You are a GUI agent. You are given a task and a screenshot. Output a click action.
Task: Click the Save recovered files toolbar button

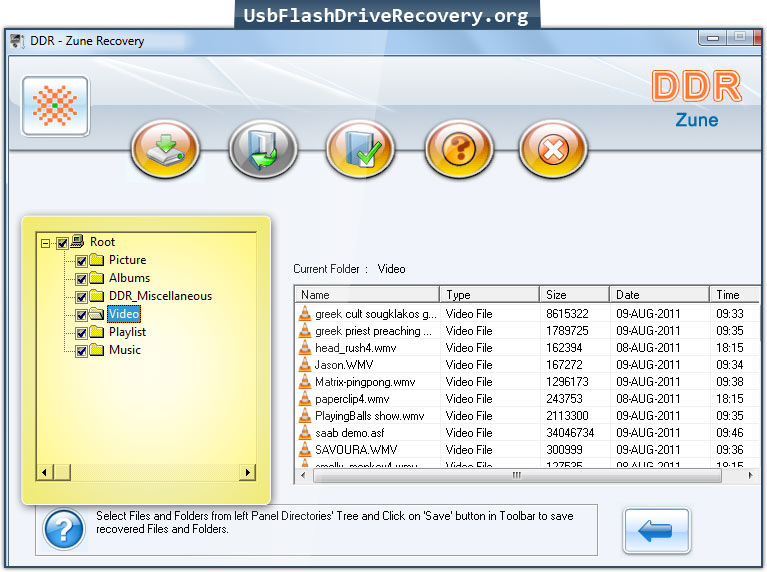point(165,149)
